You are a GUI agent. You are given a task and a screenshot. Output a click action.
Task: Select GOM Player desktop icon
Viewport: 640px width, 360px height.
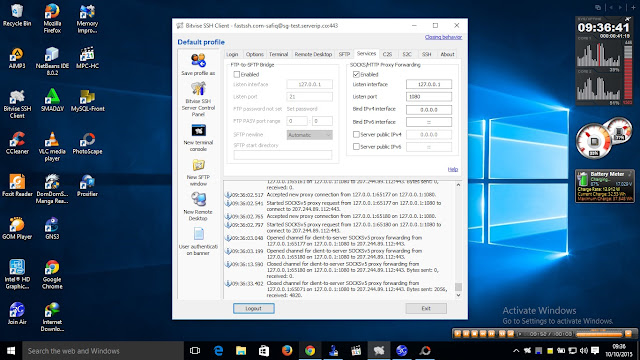(17, 228)
